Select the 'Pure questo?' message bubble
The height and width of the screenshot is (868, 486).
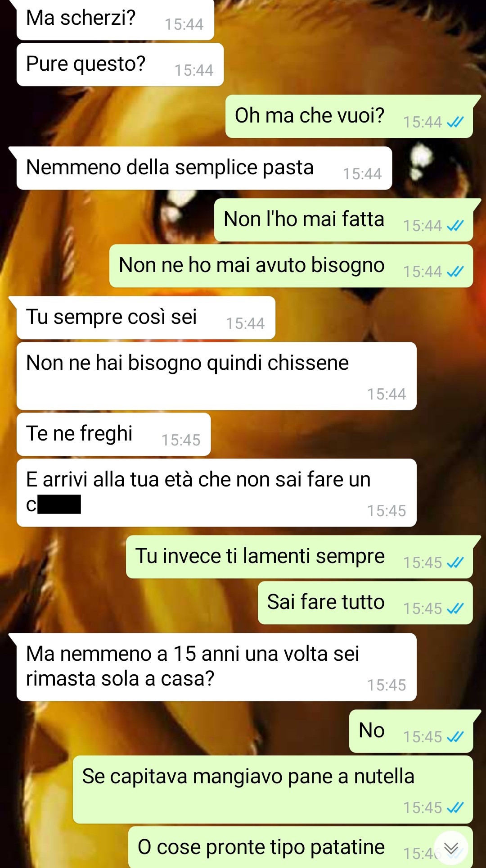pyautogui.click(x=120, y=64)
